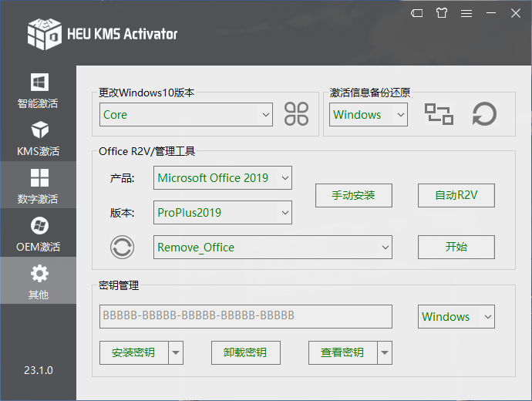Screen dimensions: 532x401
Task: Click the product key input field
Action: pos(245,316)
